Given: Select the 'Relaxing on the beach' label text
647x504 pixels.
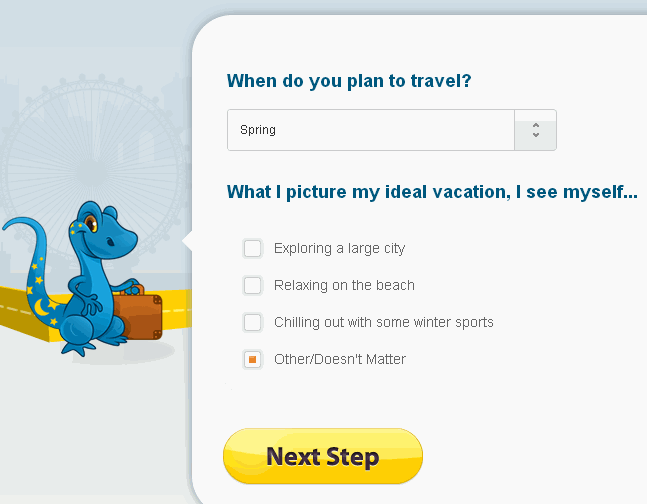Looking at the screenshot, I should [x=344, y=285].
